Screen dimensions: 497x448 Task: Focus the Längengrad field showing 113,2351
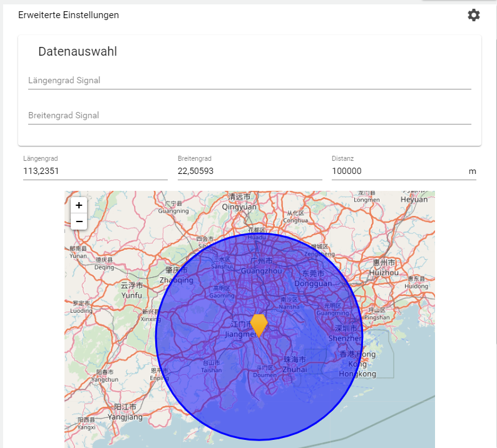[x=95, y=171]
